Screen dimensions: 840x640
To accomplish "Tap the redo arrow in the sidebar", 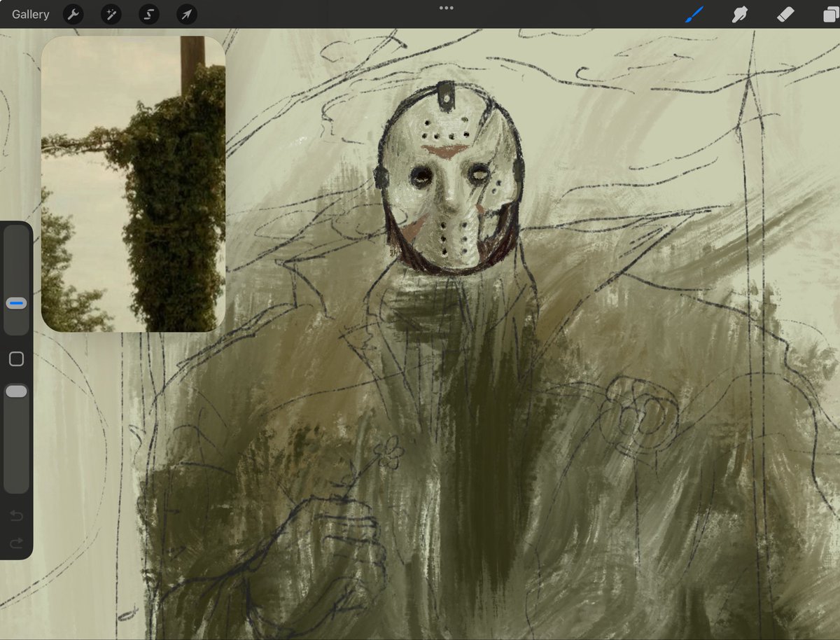I will pos(15,543).
